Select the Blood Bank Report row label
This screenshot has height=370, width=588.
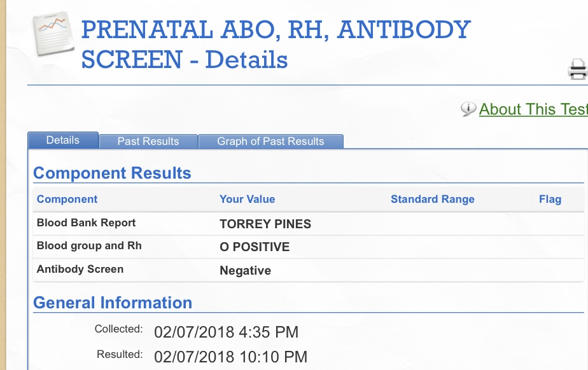86,223
